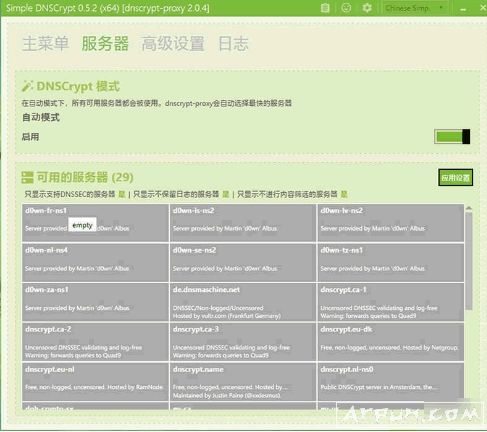487x432 pixels.
Task: Toggle 只显示不进行内容筛选的服务器 filter
Action: pyautogui.click(x=344, y=194)
